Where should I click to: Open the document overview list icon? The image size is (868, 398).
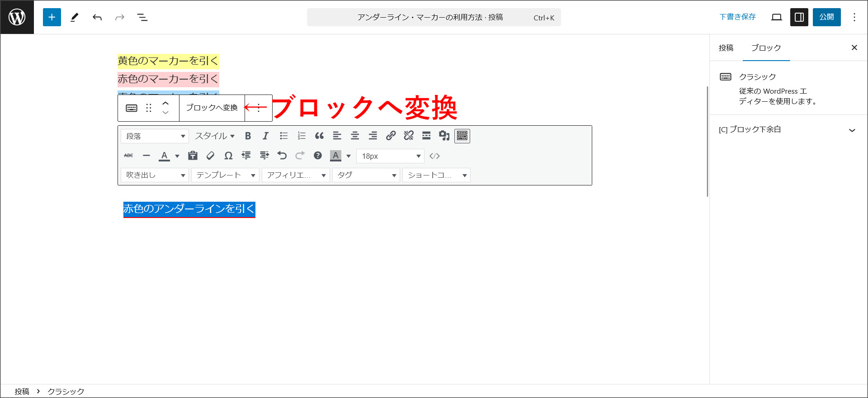[x=142, y=17]
